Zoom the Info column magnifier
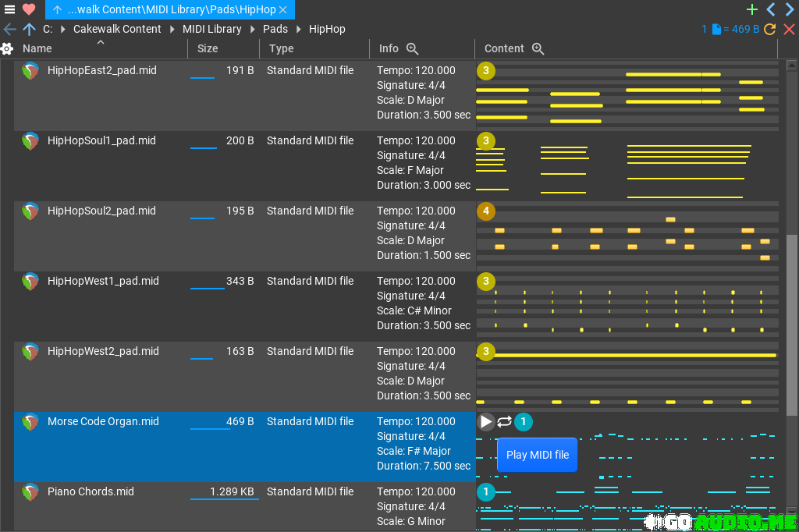Image resolution: width=799 pixels, height=532 pixels. 412,48
